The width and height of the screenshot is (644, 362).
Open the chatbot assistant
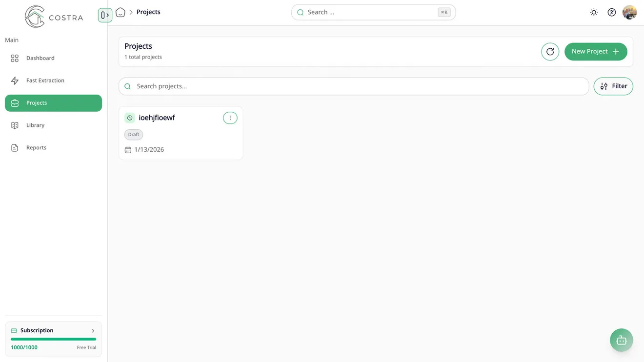[x=622, y=340]
